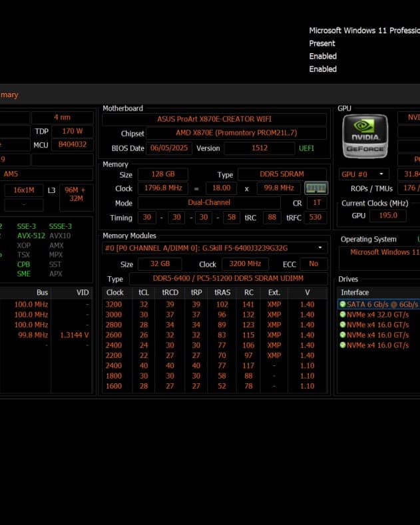
Task: Click the module type DDR5-6400 / PC5-51200 field
Action: 228,279
